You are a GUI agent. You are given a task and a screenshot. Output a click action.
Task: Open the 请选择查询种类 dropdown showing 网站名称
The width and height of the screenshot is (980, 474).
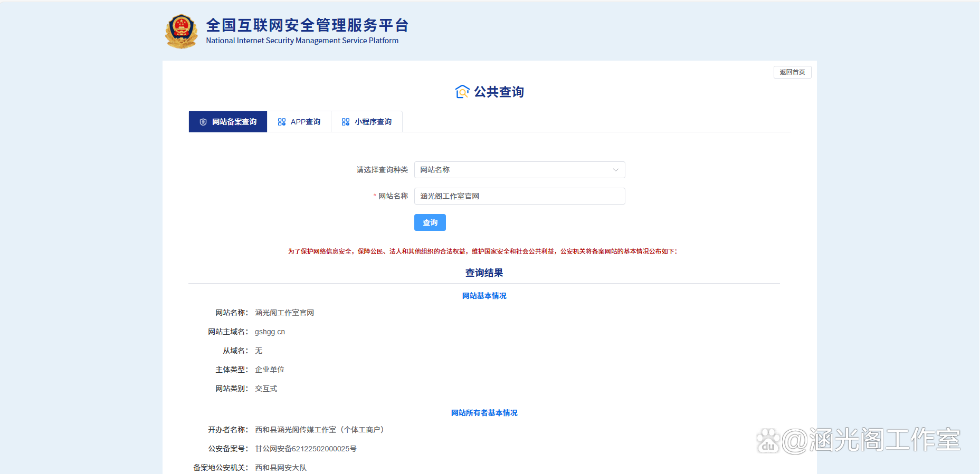coord(520,170)
